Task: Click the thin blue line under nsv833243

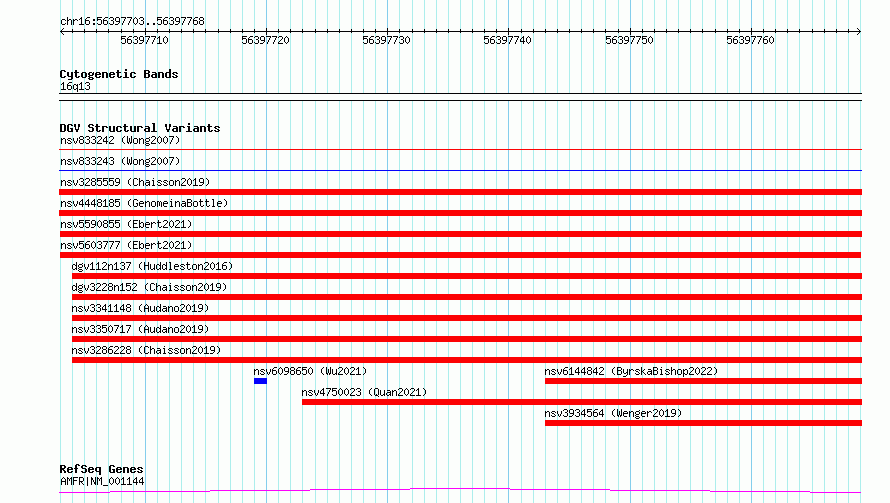Action: (461, 170)
